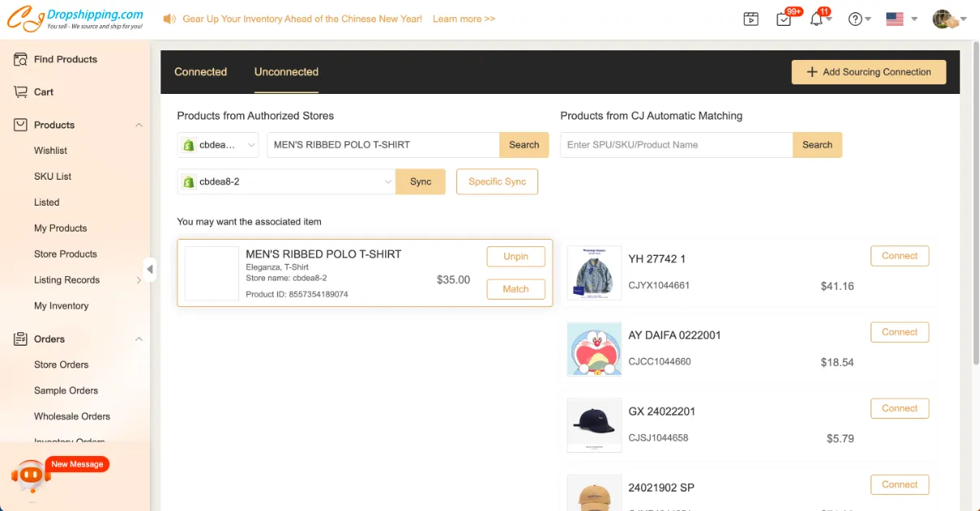Viewport: 980px width, 511px height.
Task: Collapse the Orders menu section
Action: [x=139, y=339]
